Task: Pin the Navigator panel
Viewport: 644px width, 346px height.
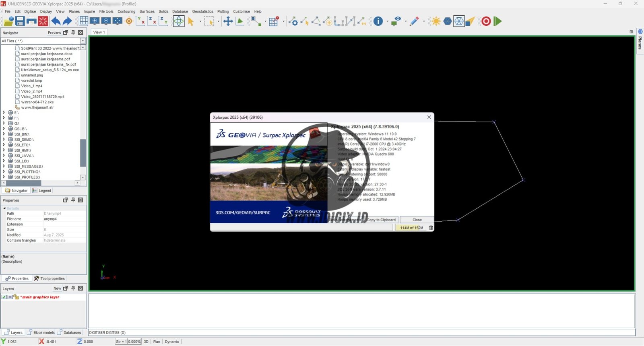Action: click(73, 33)
